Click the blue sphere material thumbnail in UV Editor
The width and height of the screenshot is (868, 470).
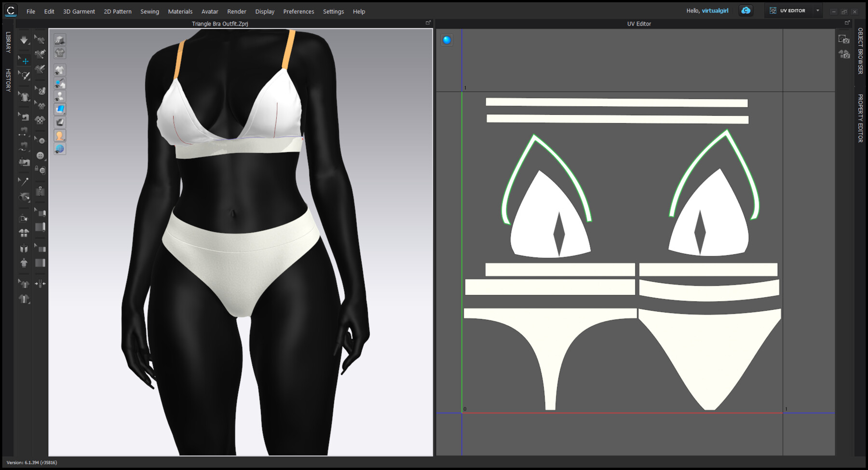tap(447, 40)
